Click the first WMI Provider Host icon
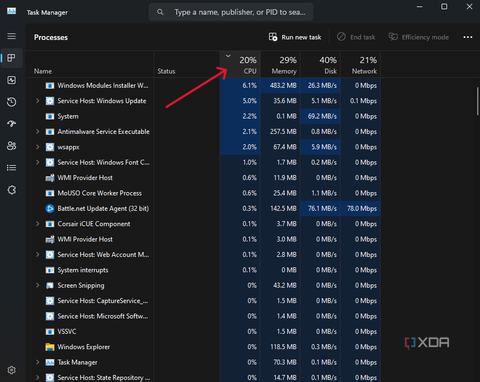 tap(50, 178)
